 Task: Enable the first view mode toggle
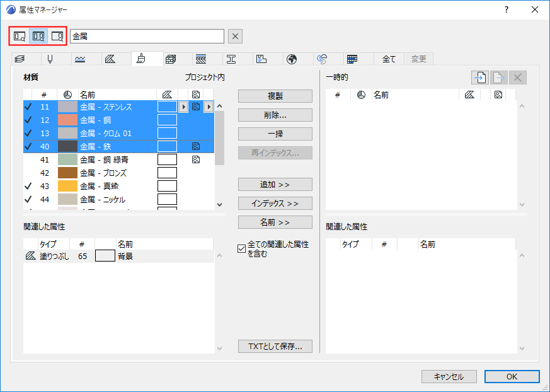[x=20, y=36]
